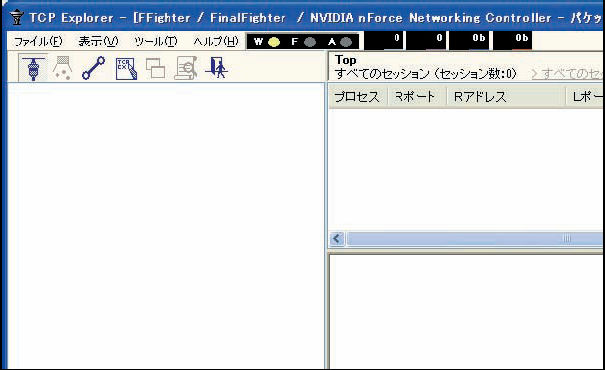Click the horizontal scrollbar left arrow
This screenshot has height=370, width=605.
[x=337, y=238]
